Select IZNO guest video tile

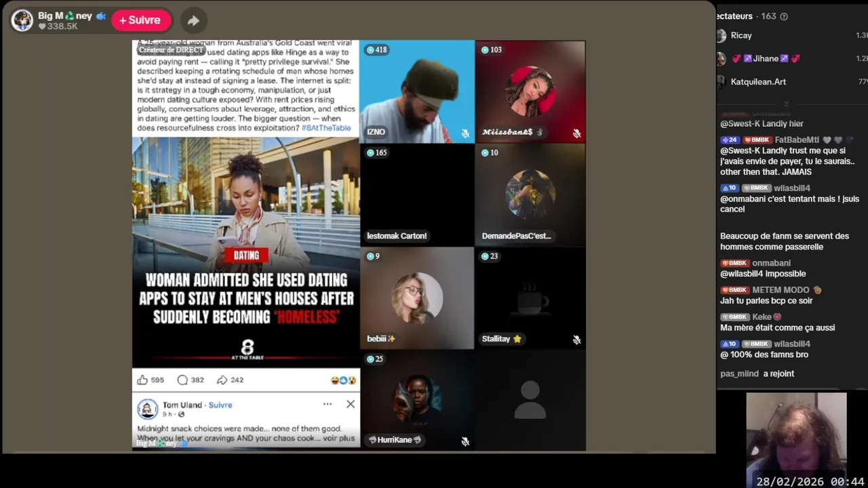coord(417,91)
